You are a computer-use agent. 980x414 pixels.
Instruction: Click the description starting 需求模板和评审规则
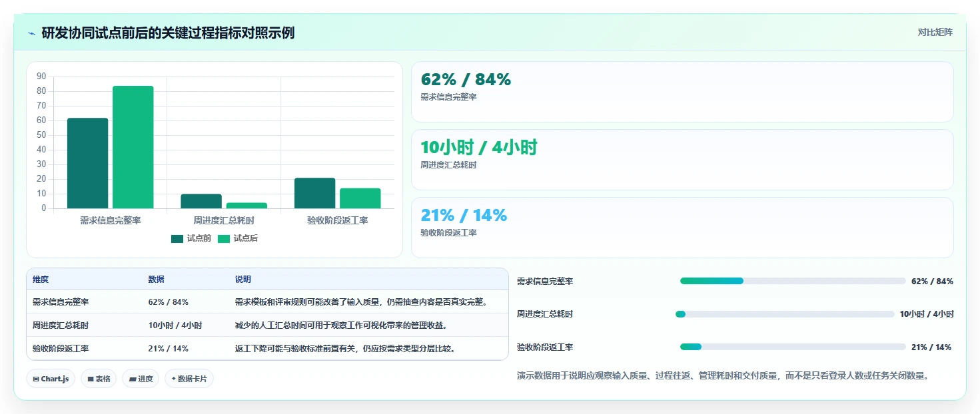coord(362,302)
